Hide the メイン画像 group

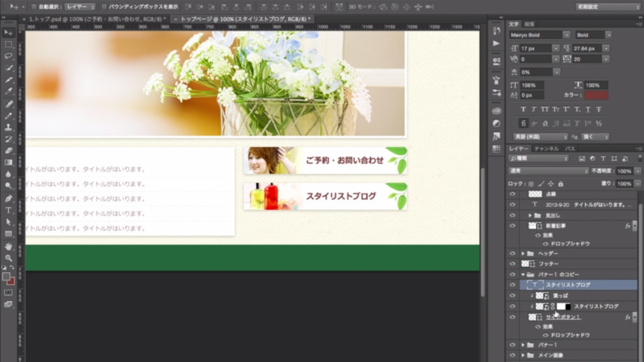[512, 355]
